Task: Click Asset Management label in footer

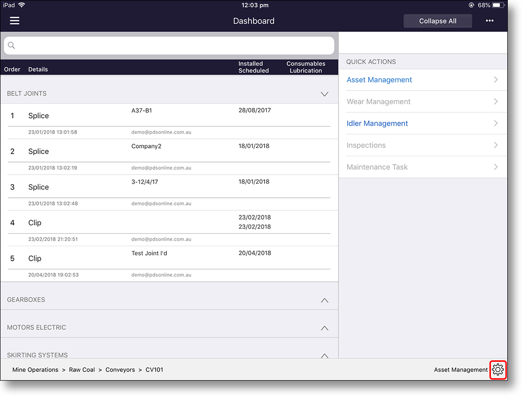Action: pos(460,370)
